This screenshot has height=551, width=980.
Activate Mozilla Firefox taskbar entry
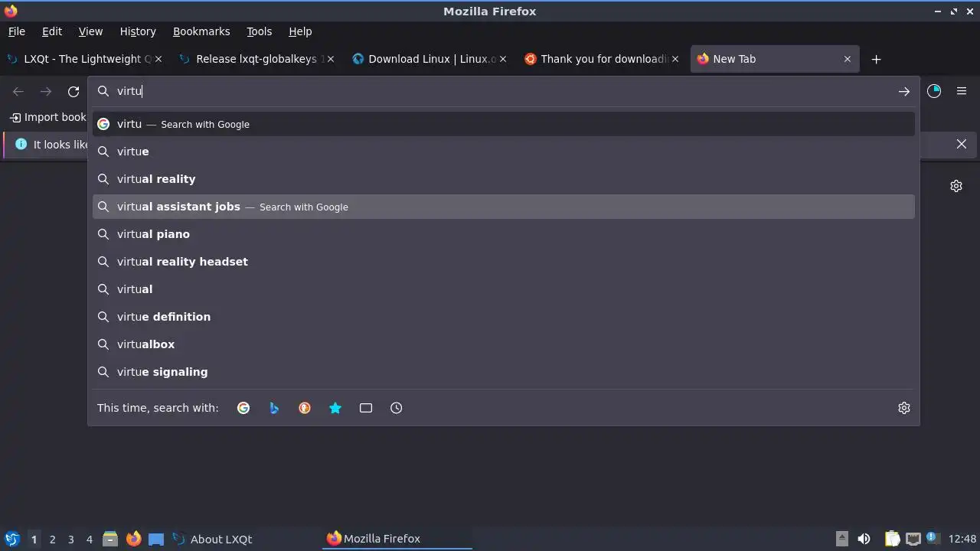coord(398,539)
